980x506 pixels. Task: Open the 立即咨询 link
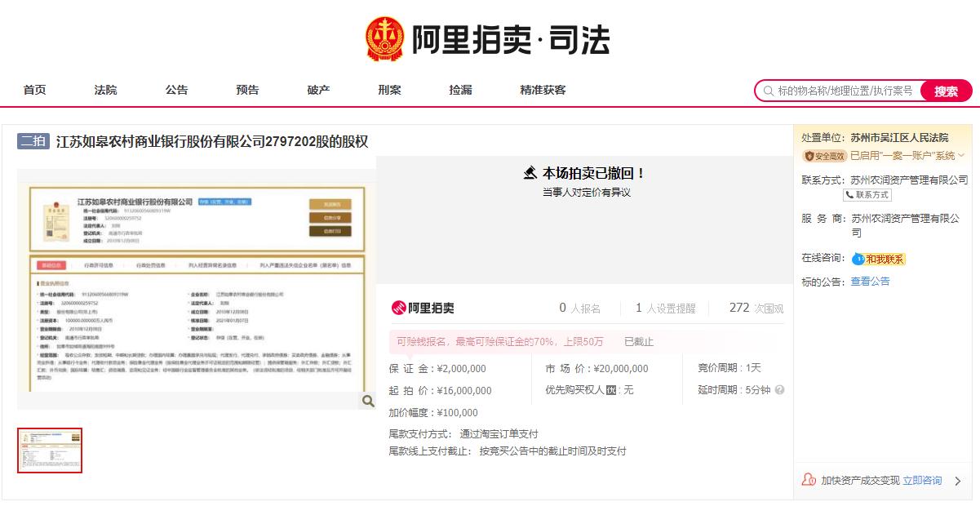point(922,481)
